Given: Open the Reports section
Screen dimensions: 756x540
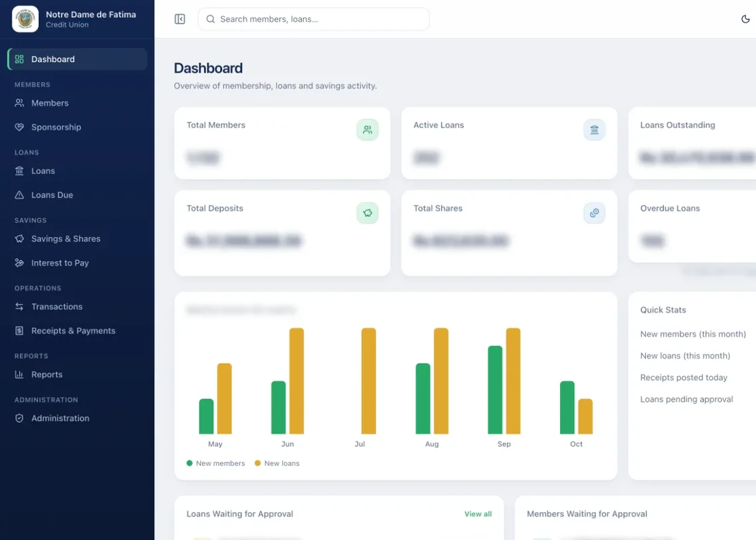Looking at the screenshot, I should coord(77,375).
